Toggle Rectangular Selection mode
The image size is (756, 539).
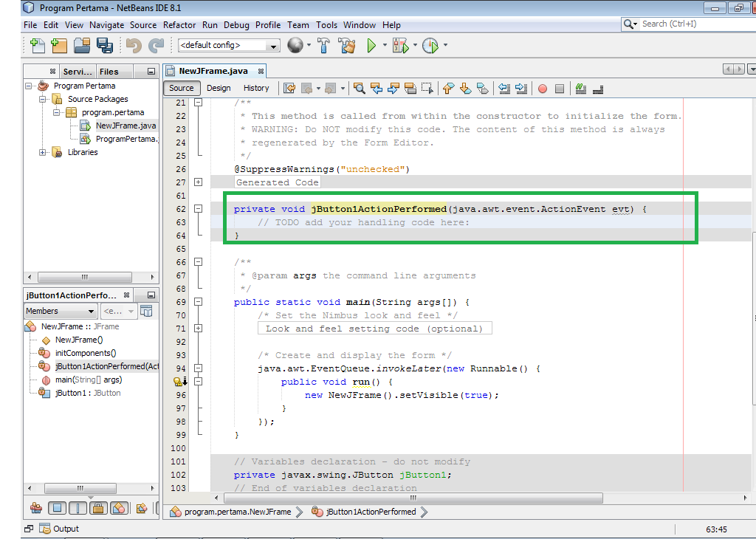pos(427,88)
